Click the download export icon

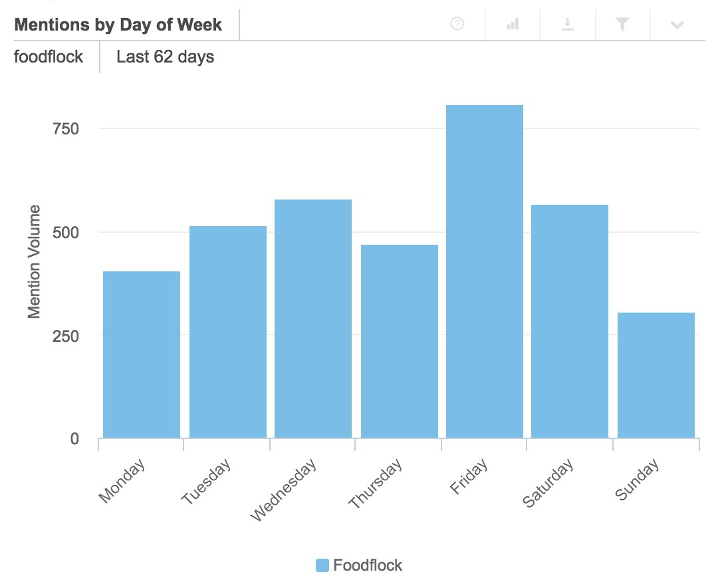568,25
